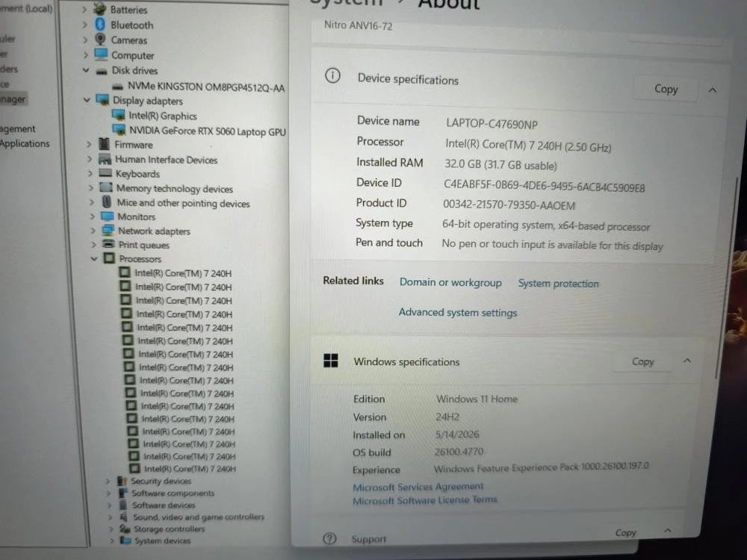The image size is (747, 560).
Task: Collapse the Support section chevron
Action: tap(667, 530)
